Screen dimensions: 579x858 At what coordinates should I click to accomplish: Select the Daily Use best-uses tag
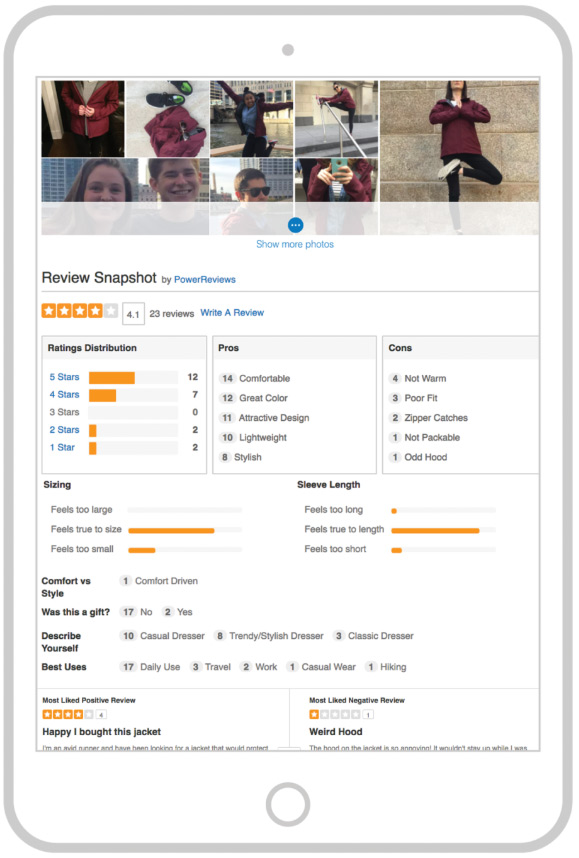150,666
